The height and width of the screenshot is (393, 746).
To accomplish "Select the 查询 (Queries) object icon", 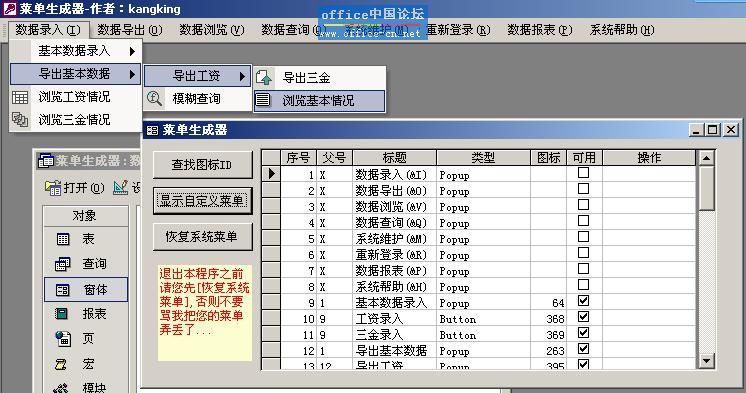I will pos(63,264).
